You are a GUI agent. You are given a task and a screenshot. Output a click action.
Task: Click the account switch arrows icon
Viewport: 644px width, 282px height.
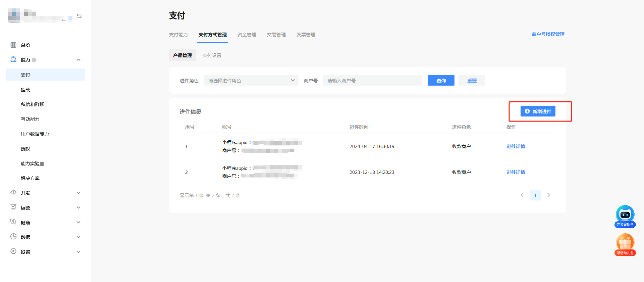click(x=79, y=16)
